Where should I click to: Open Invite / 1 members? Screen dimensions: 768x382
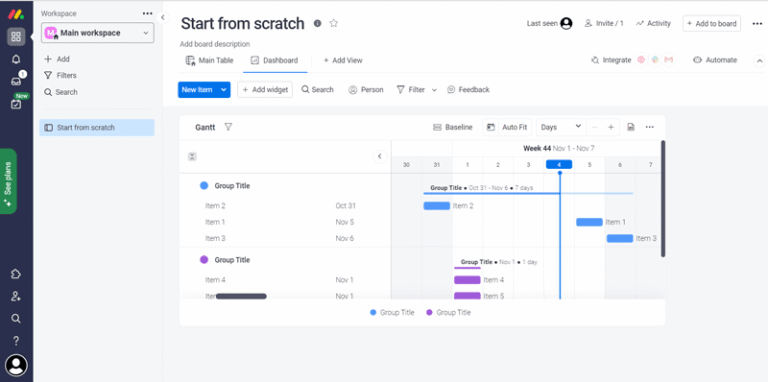(604, 23)
